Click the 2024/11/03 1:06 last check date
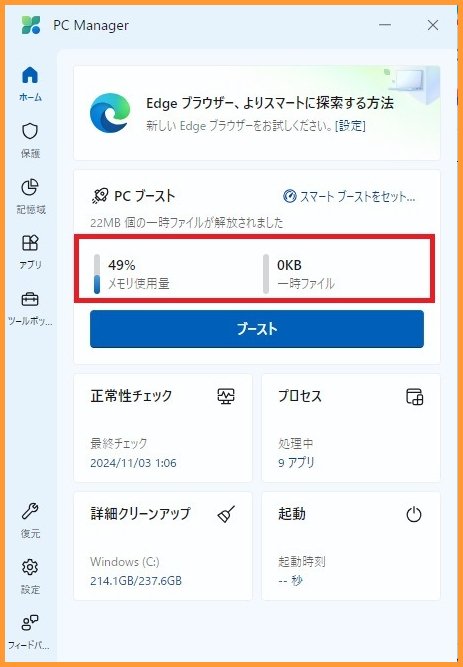The height and width of the screenshot is (667, 463). [133, 463]
